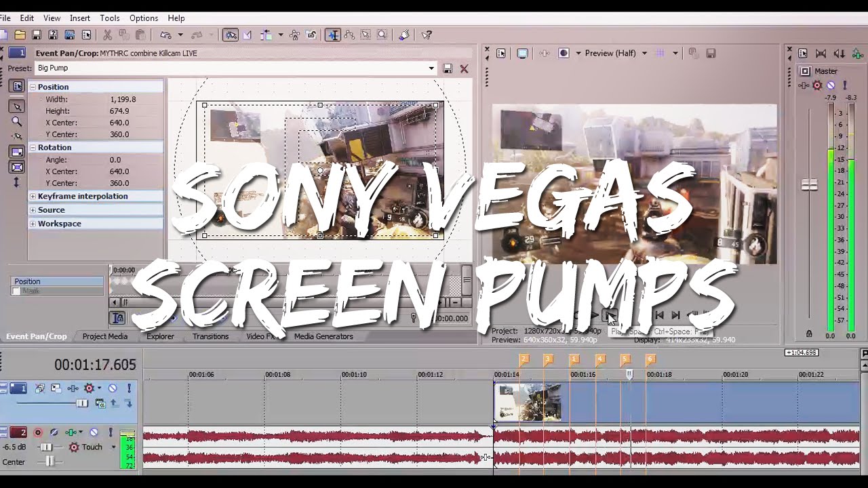Click the Width value 1,199.8
868x488 pixels.
point(123,99)
